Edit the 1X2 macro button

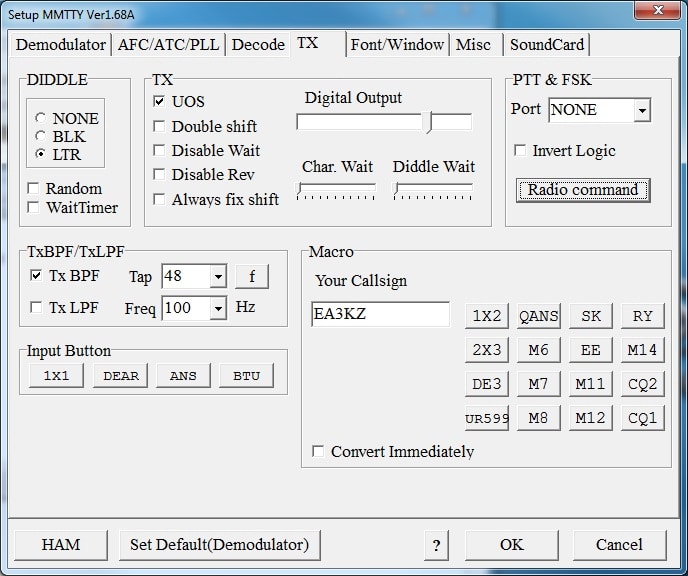pos(487,315)
